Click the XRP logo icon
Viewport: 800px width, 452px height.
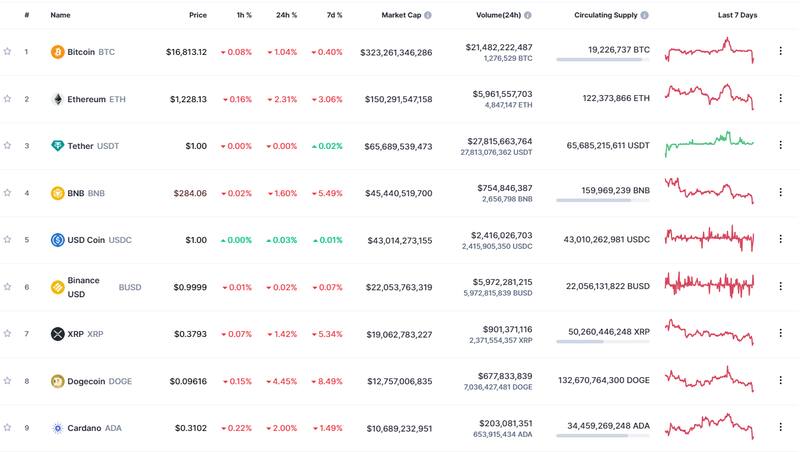[57, 334]
